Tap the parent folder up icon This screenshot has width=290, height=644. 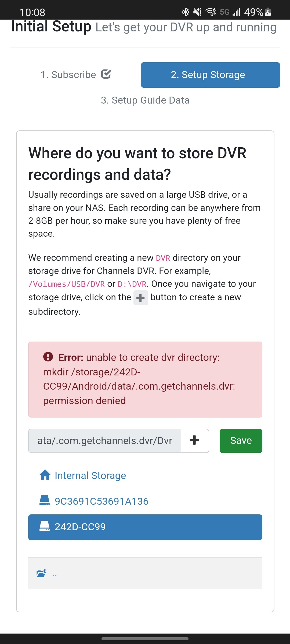[41, 573]
